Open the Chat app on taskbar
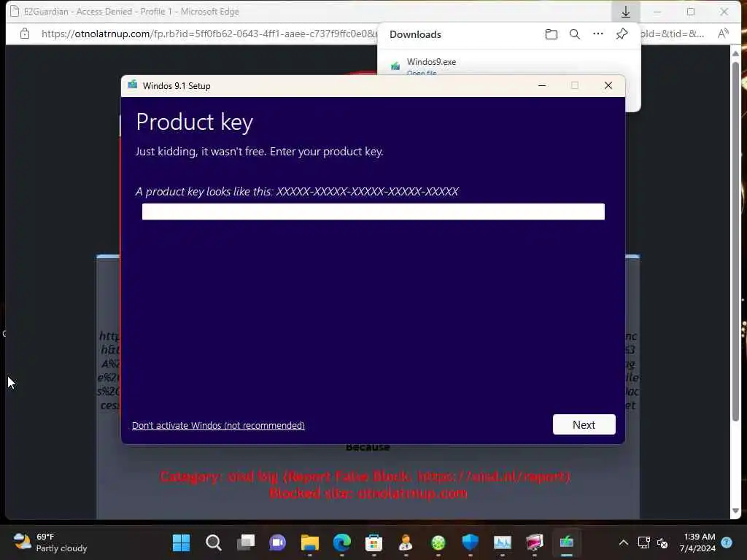This screenshot has height=560, width=747. click(x=278, y=542)
